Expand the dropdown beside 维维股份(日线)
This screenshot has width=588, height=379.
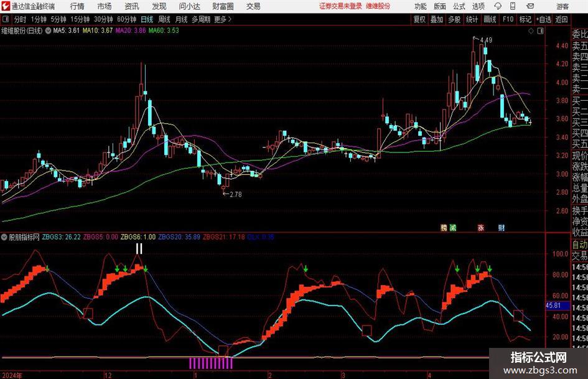(48, 30)
